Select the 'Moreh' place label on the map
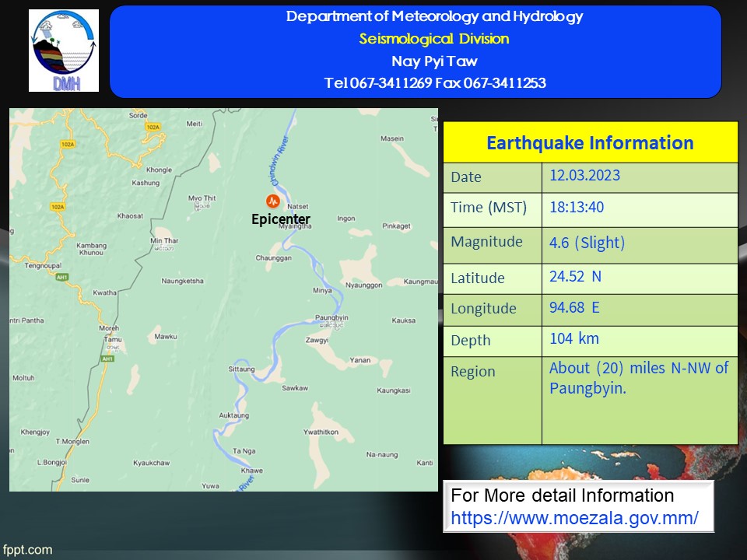This screenshot has width=747, height=560. point(109,328)
